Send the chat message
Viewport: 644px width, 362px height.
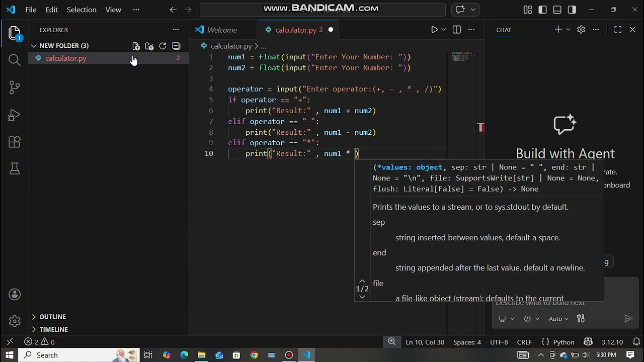coord(628,318)
